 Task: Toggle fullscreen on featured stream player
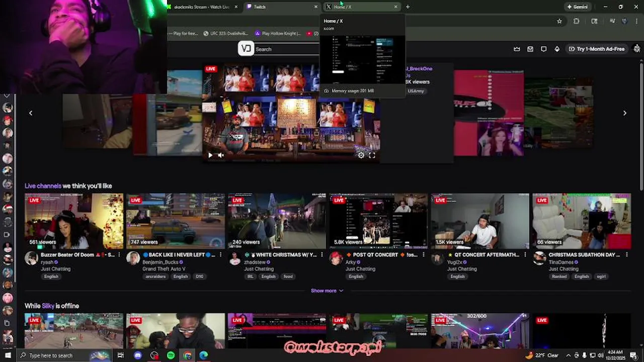pyautogui.click(x=372, y=155)
